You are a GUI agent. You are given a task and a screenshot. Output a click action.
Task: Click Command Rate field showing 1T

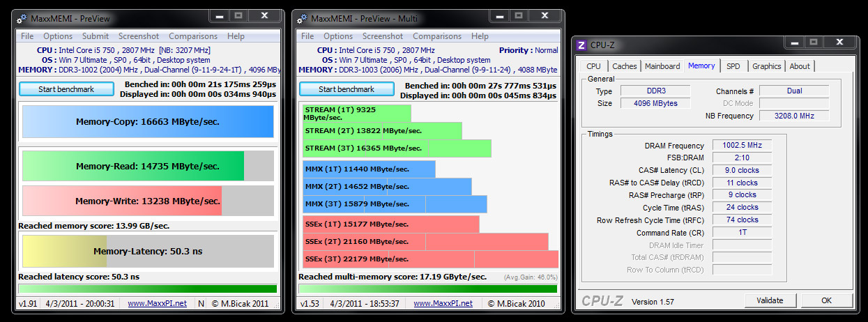click(743, 232)
